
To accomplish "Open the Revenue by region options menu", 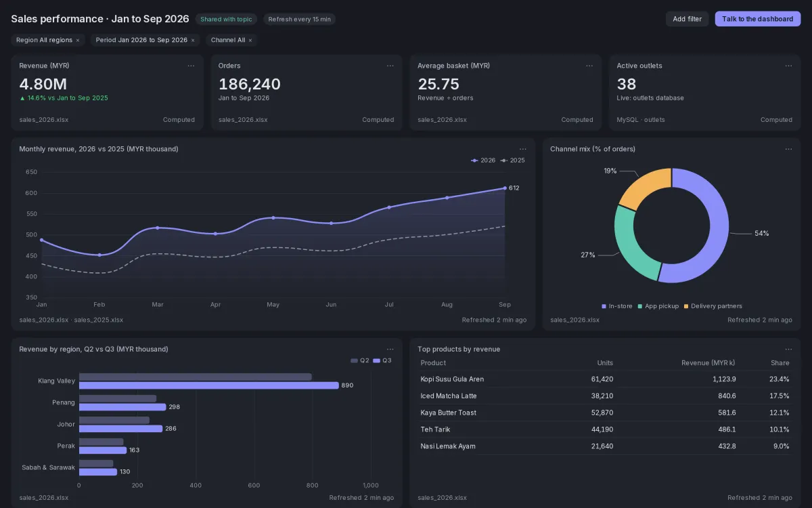I will (390, 350).
